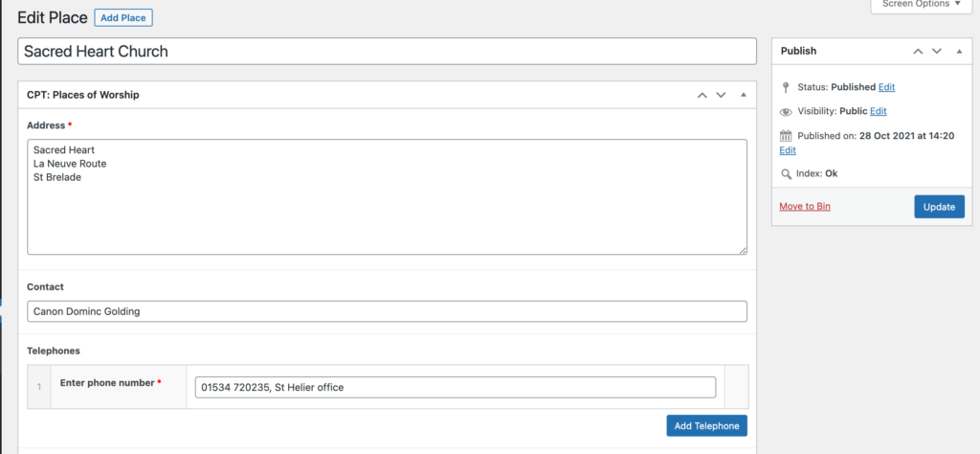Click the phone number input field
980x454 pixels.
455,387
